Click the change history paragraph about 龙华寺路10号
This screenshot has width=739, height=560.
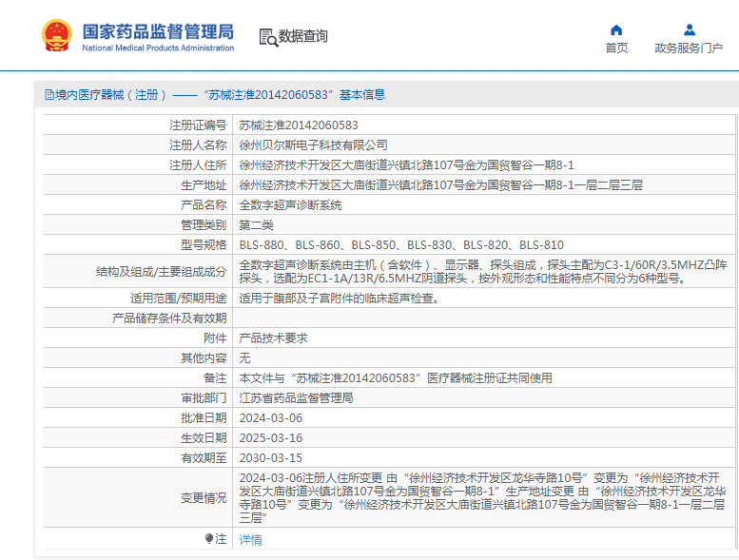pos(482,498)
